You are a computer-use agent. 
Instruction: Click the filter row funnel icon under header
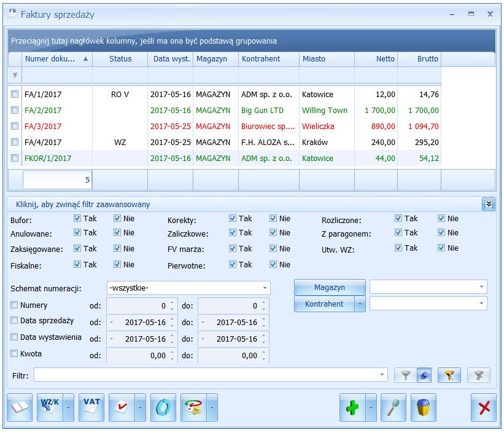coord(15,75)
